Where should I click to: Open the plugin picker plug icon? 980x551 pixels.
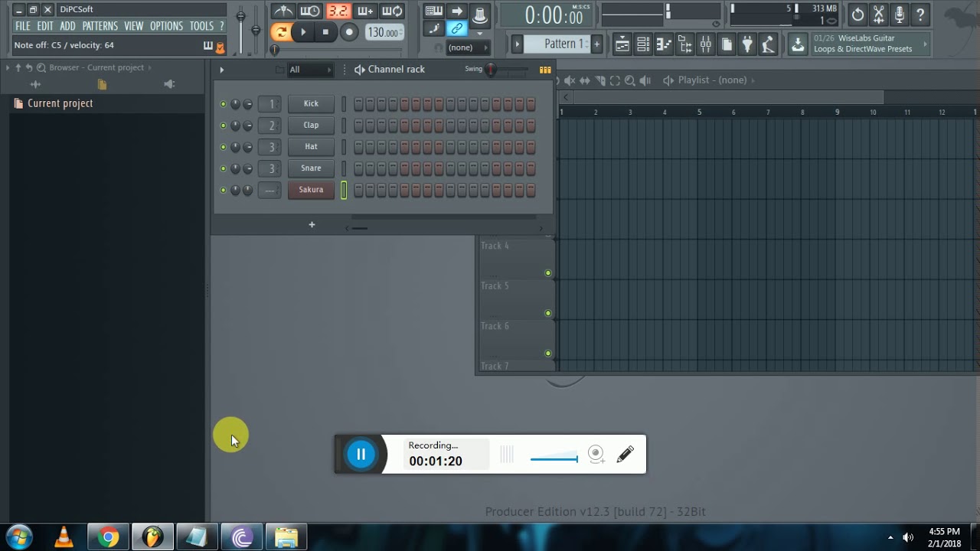pos(747,44)
